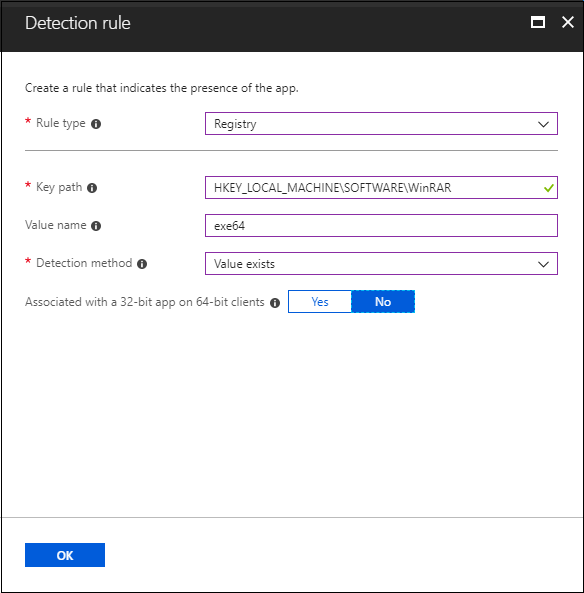Click the 'Detection method' label
The height and width of the screenshot is (593, 584).
coord(84,263)
